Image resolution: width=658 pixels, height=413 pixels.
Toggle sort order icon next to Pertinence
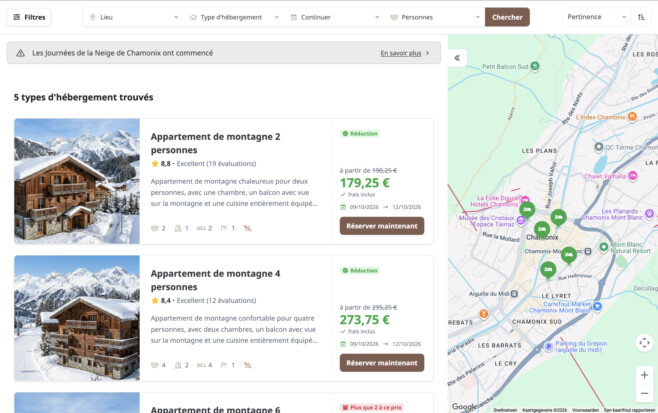(x=641, y=17)
